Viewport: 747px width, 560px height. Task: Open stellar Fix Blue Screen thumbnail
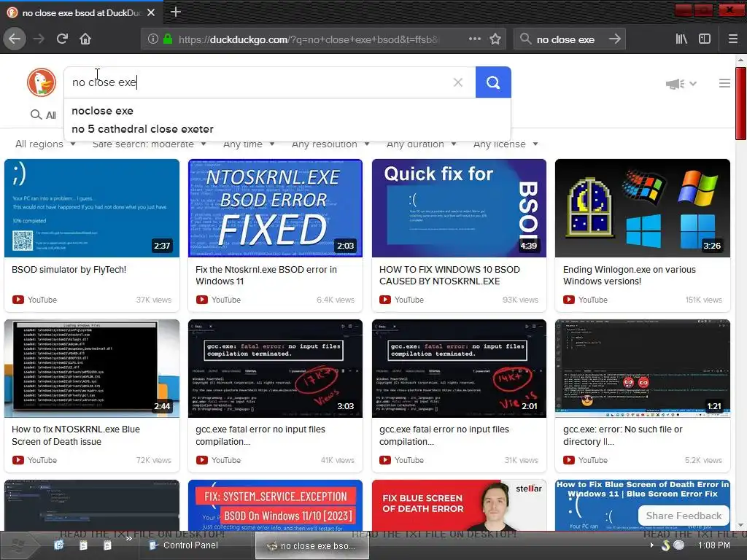point(459,505)
